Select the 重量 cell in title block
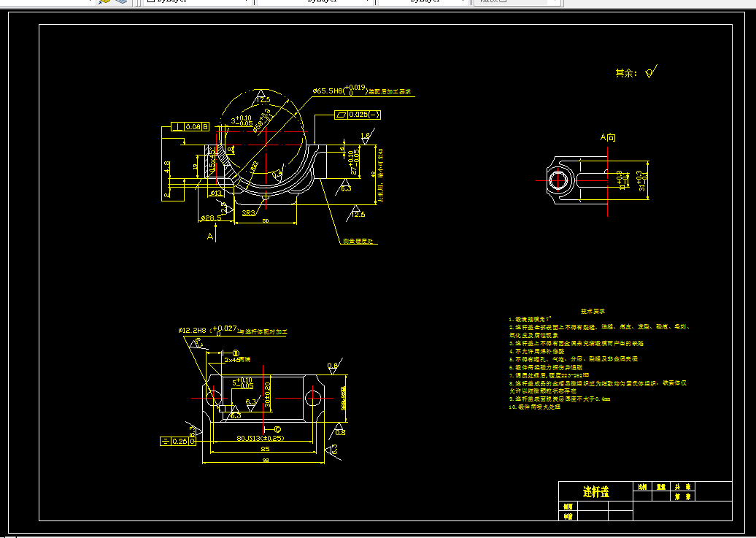Viewport: 756px width, 538px height. 661,487
